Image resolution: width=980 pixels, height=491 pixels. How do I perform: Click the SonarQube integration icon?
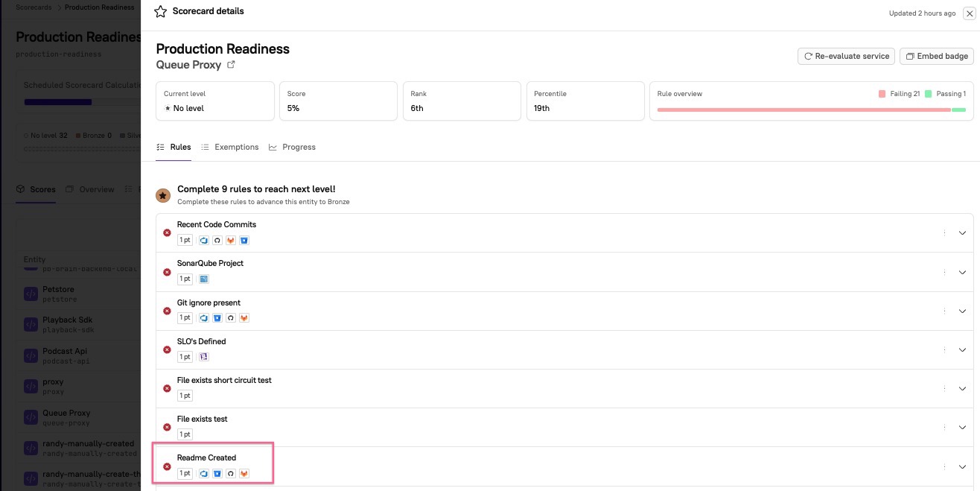[x=204, y=279]
